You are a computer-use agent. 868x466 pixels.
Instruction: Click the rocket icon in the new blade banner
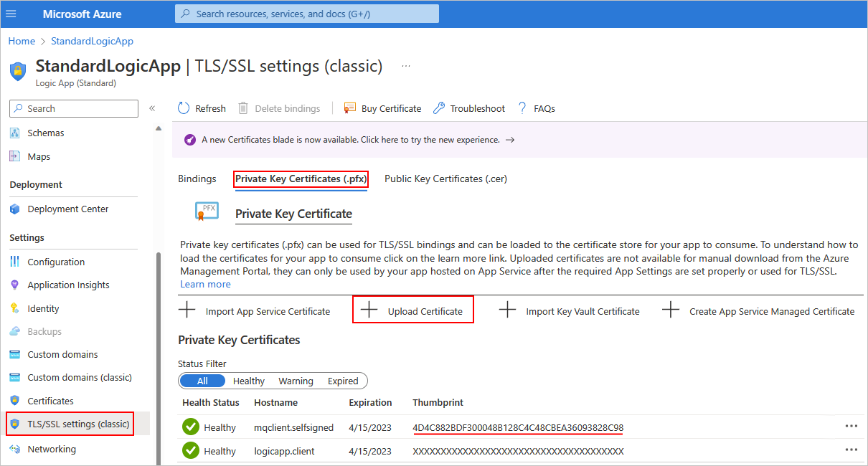[190, 140]
